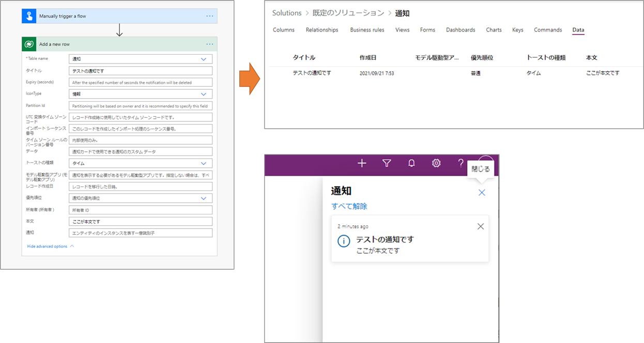Image resolution: width=644 pixels, height=343 pixels.
Task: Expand the トーストの種類 dropdown
Action: [x=203, y=163]
